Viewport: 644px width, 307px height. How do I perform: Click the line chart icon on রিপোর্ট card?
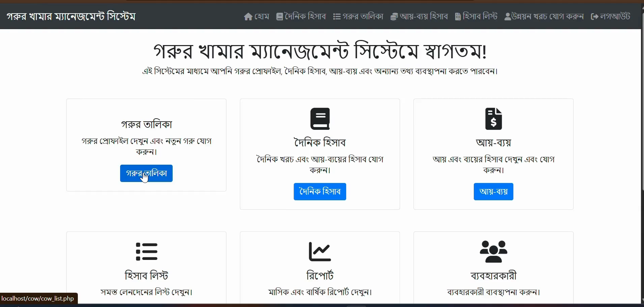(x=319, y=251)
